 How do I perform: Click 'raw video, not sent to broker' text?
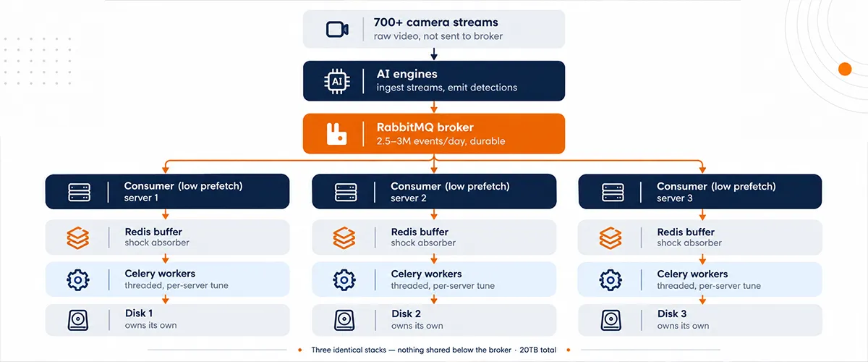pyautogui.click(x=438, y=36)
